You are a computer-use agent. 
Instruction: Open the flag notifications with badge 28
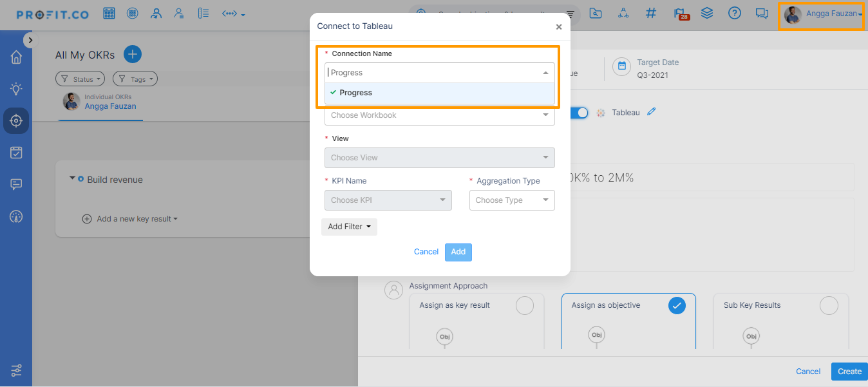pyautogui.click(x=681, y=14)
